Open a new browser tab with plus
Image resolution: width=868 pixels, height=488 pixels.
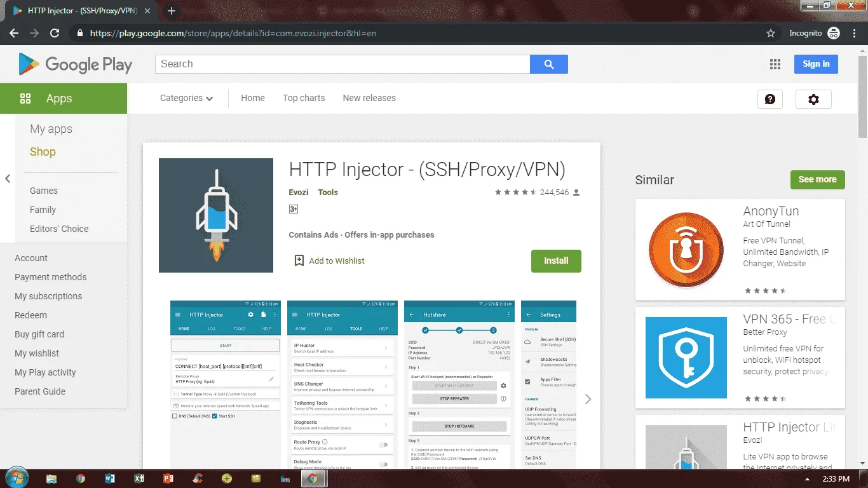171,11
